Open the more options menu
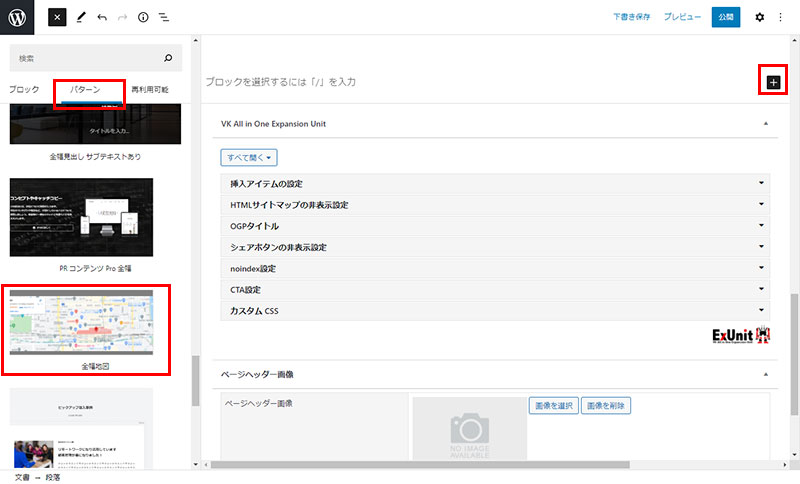The width and height of the screenshot is (800, 484). (x=780, y=17)
